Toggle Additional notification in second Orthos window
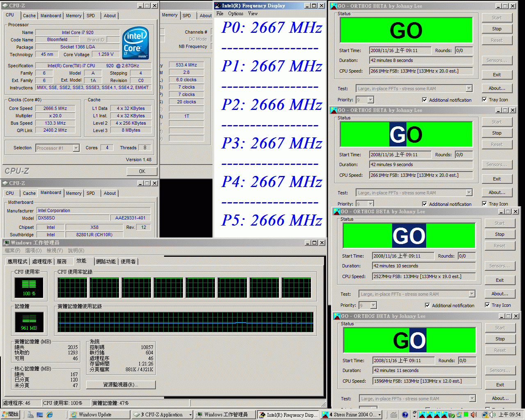This screenshot has width=525, height=420. coord(425,204)
